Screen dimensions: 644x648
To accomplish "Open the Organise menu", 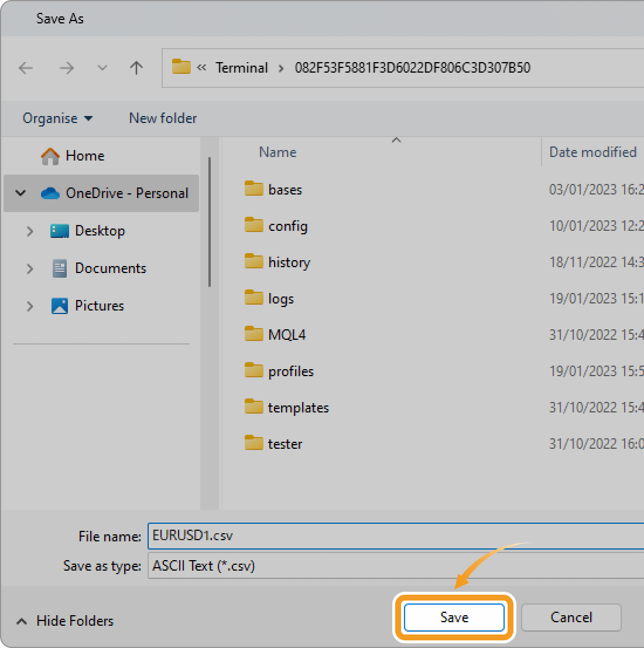I will coord(57,118).
